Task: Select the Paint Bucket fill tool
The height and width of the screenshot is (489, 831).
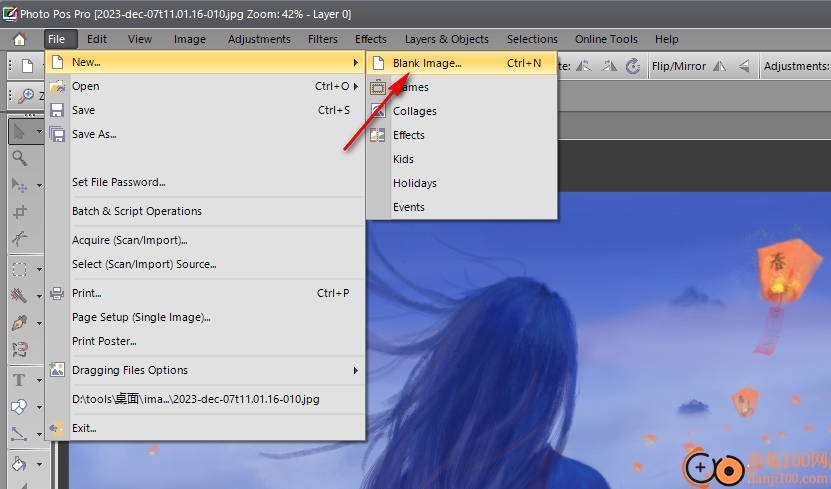Action: [20, 464]
